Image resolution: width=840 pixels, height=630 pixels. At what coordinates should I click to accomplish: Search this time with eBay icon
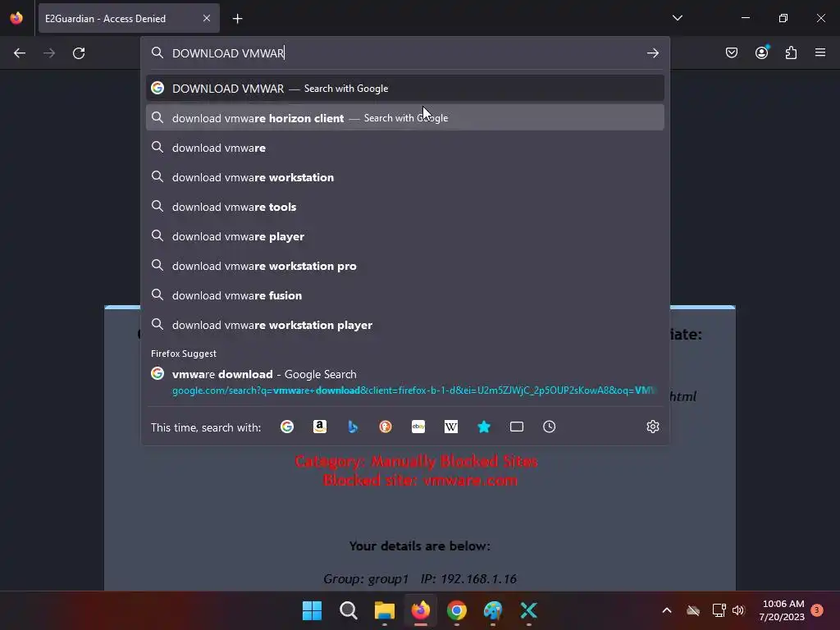coord(418,427)
